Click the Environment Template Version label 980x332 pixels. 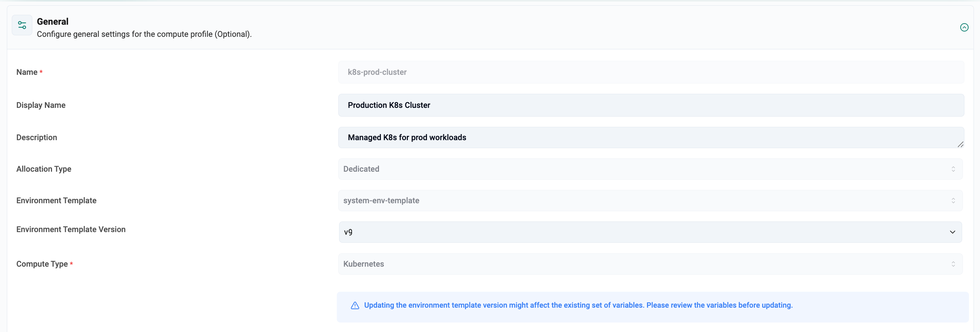point(71,229)
